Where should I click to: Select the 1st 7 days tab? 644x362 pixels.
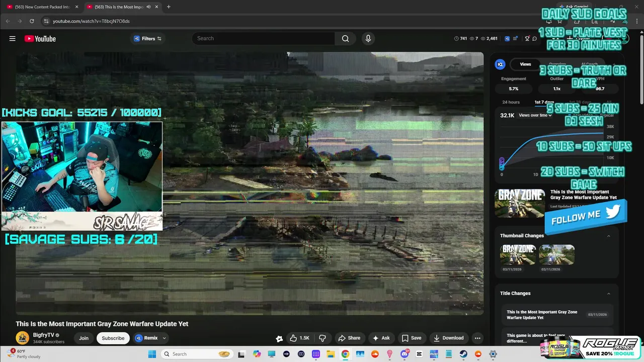(x=544, y=102)
